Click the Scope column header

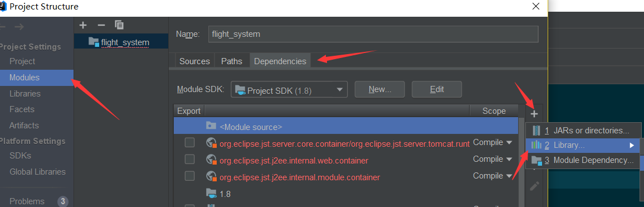tap(494, 110)
